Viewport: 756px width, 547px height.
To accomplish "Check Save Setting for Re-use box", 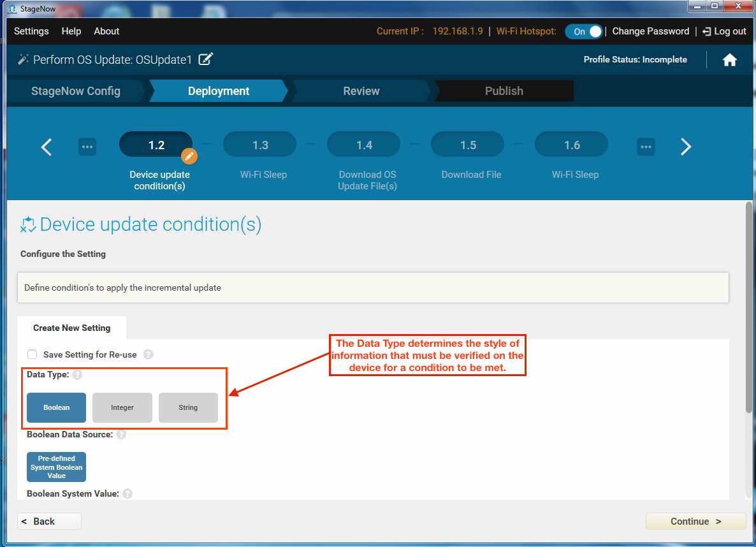I will (32, 354).
